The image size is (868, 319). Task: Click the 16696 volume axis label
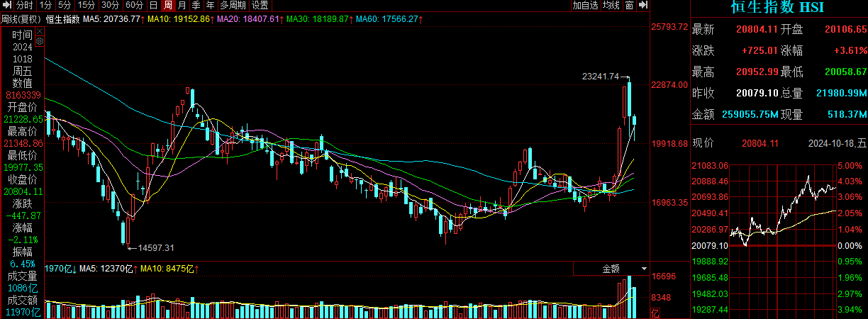(x=664, y=276)
